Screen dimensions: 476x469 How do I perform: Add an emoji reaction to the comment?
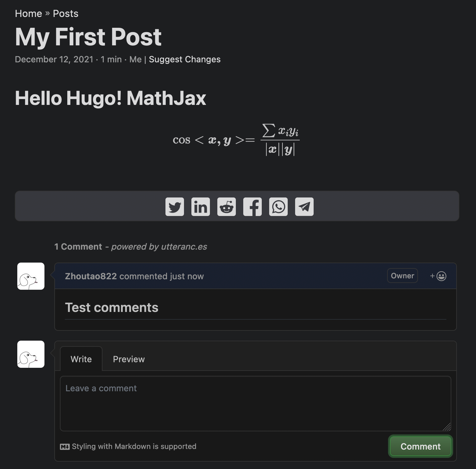point(438,276)
